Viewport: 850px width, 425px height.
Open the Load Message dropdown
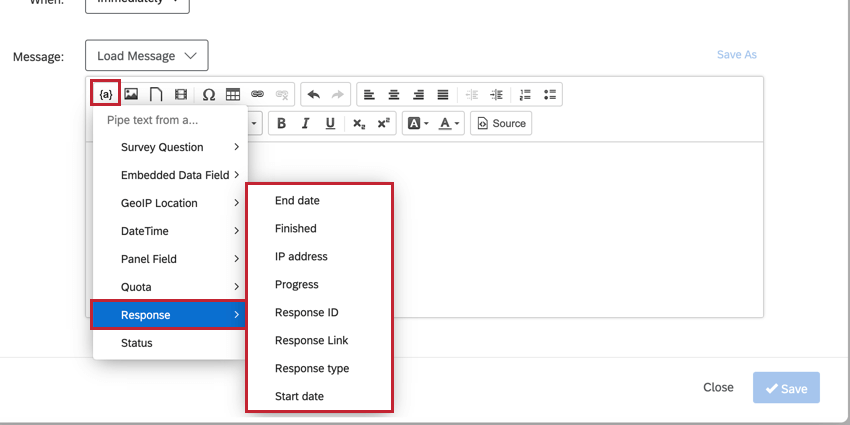coord(147,55)
